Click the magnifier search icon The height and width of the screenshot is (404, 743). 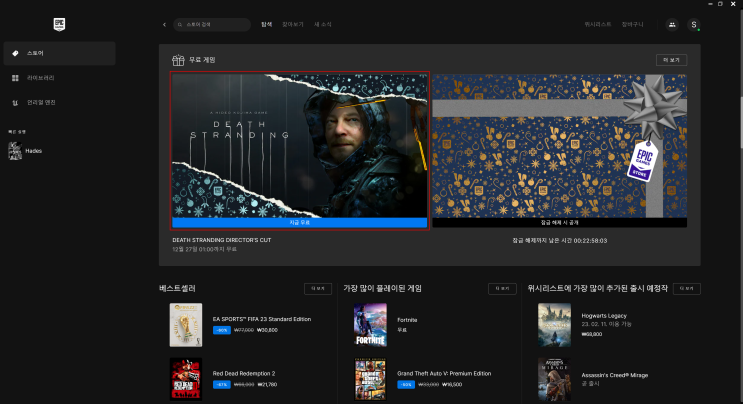click(180, 25)
